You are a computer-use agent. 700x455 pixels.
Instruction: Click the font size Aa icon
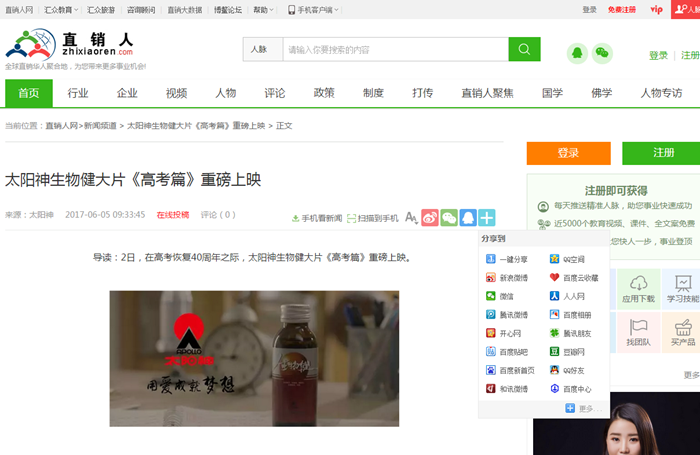click(x=411, y=218)
